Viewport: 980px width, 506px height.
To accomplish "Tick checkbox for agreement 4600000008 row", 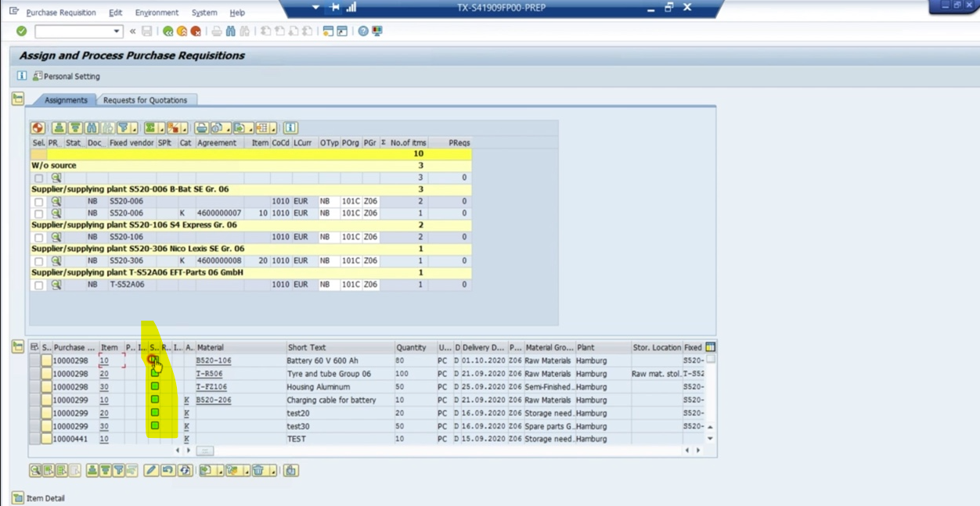I will pyautogui.click(x=38, y=260).
